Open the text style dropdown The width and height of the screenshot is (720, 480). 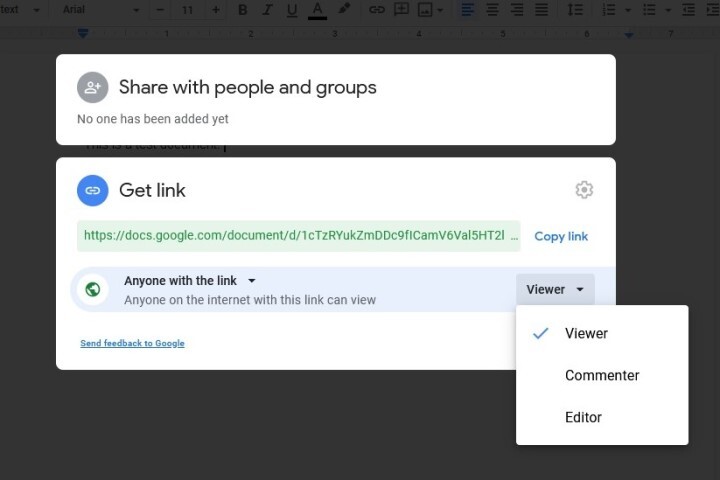[20, 10]
